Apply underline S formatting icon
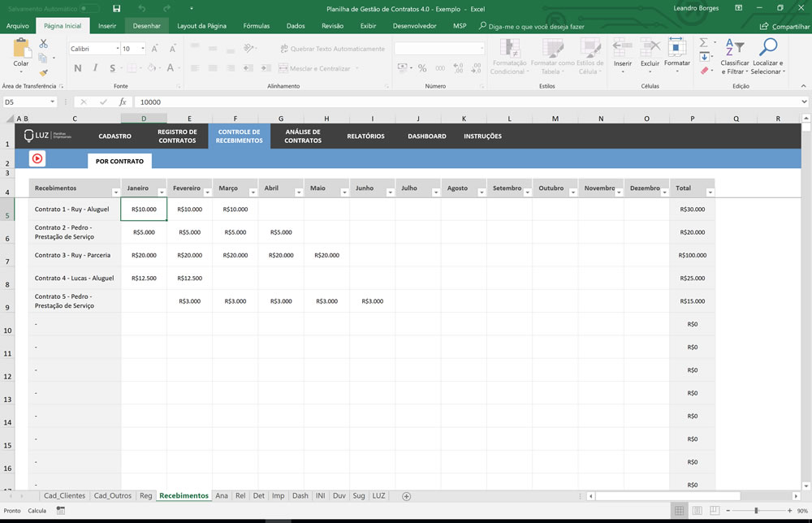Image resolution: width=812 pixels, height=523 pixels. pyautogui.click(x=112, y=68)
